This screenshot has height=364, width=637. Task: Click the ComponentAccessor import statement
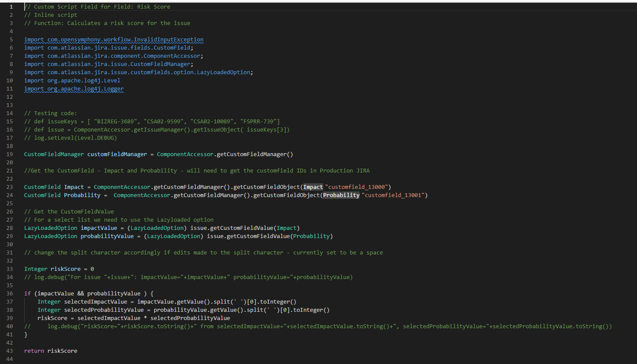click(114, 56)
